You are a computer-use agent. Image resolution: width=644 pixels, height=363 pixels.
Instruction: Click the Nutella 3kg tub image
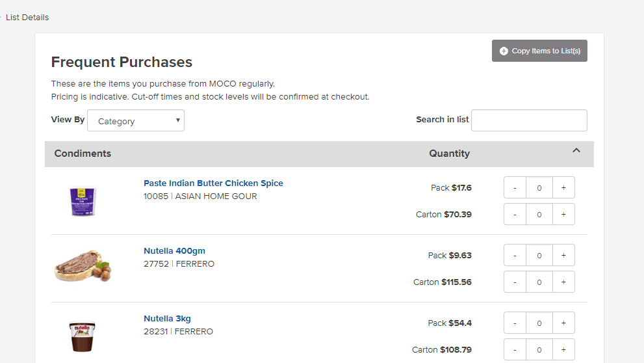pyautogui.click(x=83, y=336)
